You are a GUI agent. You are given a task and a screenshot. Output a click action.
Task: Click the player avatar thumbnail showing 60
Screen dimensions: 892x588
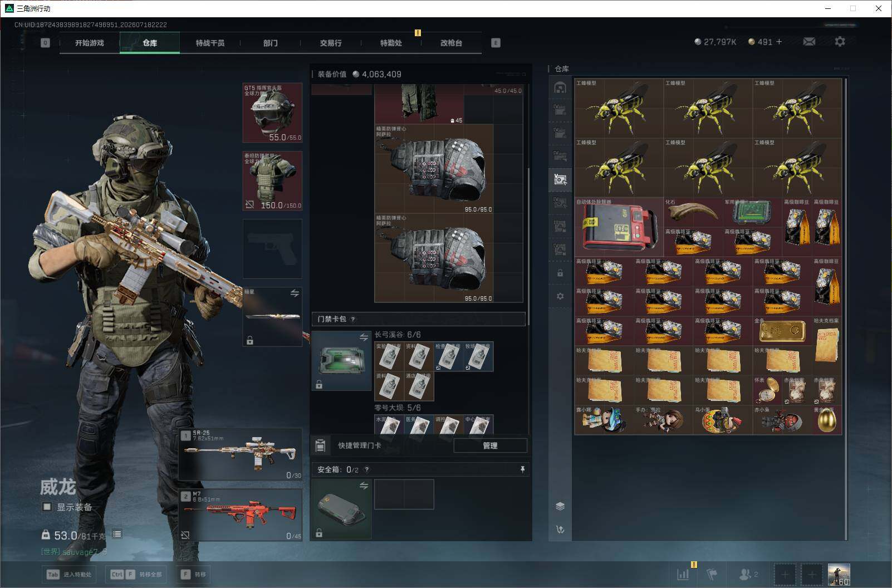click(x=839, y=575)
